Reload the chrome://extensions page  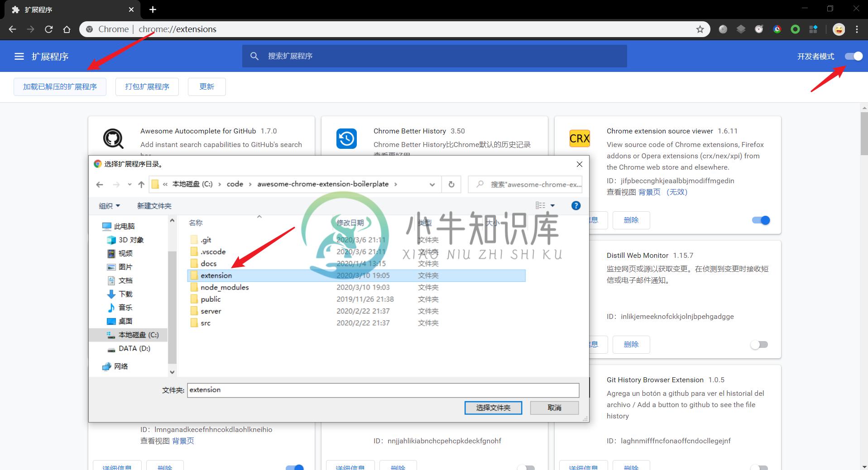pos(49,29)
